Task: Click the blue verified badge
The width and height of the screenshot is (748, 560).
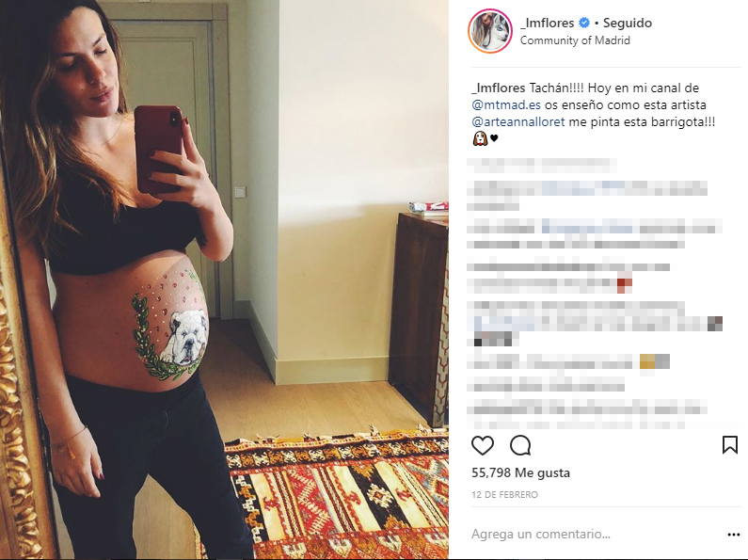Action: click(x=584, y=23)
